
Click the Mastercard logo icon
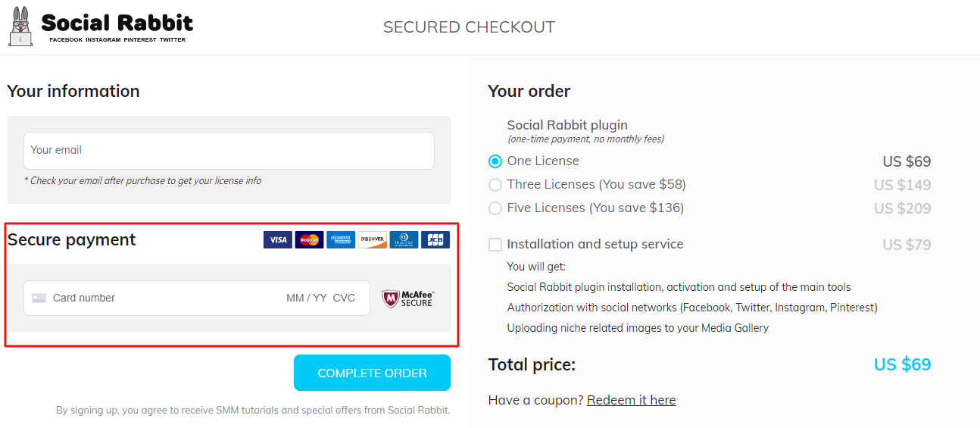[x=309, y=240]
